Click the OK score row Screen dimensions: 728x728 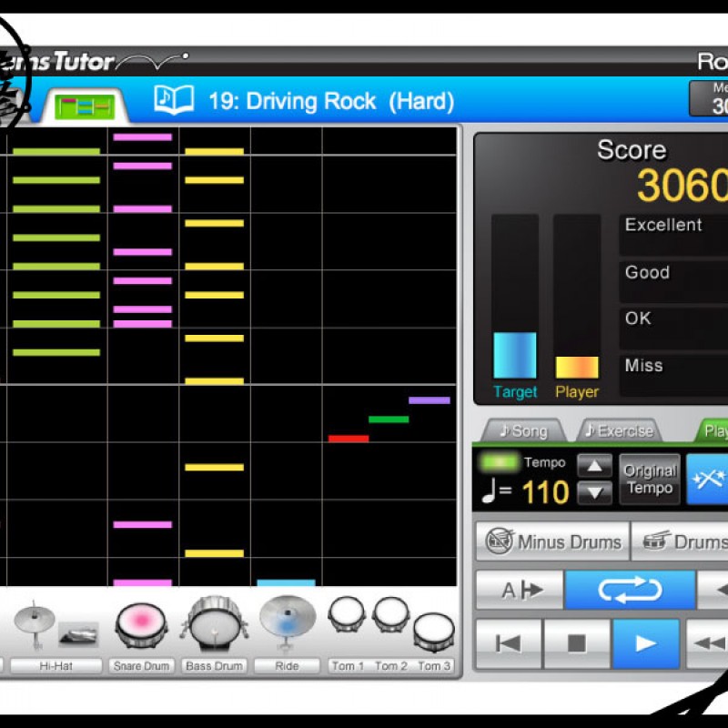[x=673, y=328]
